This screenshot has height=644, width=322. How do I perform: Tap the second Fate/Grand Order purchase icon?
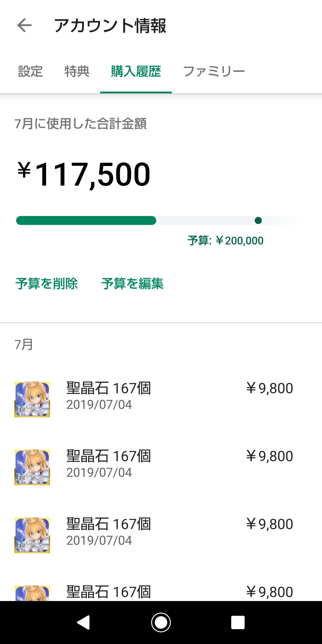point(32,467)
